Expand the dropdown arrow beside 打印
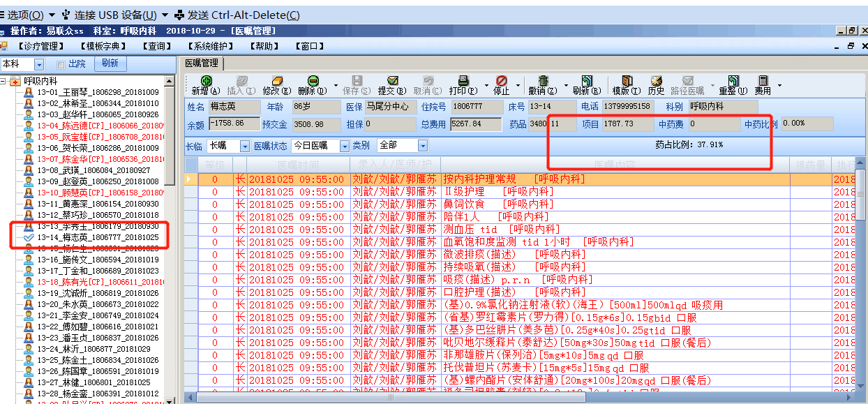868x404 pixels. click(x=485, y=86)
